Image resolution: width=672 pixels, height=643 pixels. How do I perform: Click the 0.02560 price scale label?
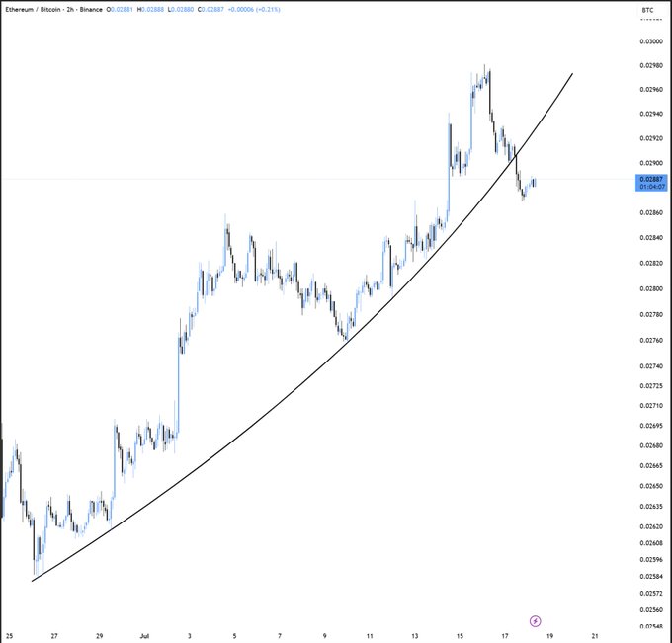click(x=651, y=610)
